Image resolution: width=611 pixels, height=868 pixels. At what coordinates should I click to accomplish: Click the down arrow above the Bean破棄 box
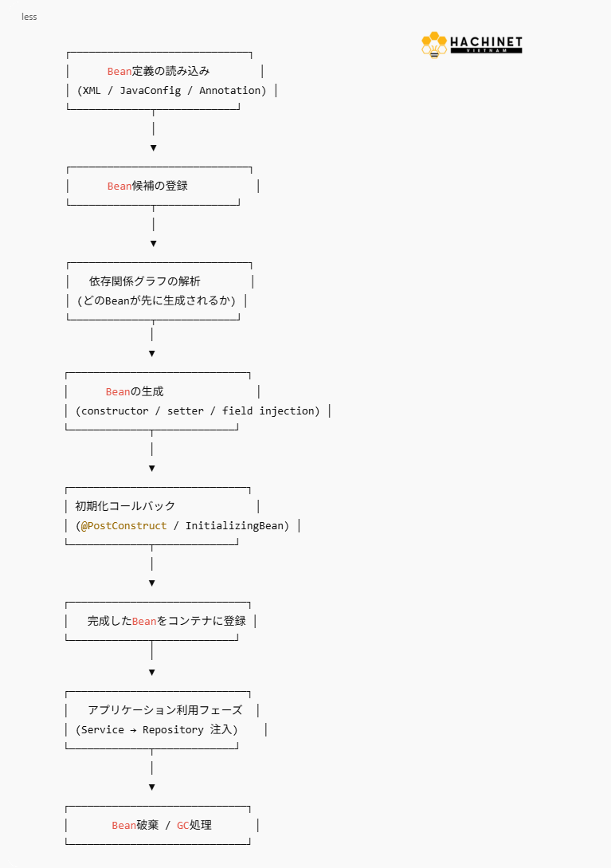(152, 787)
